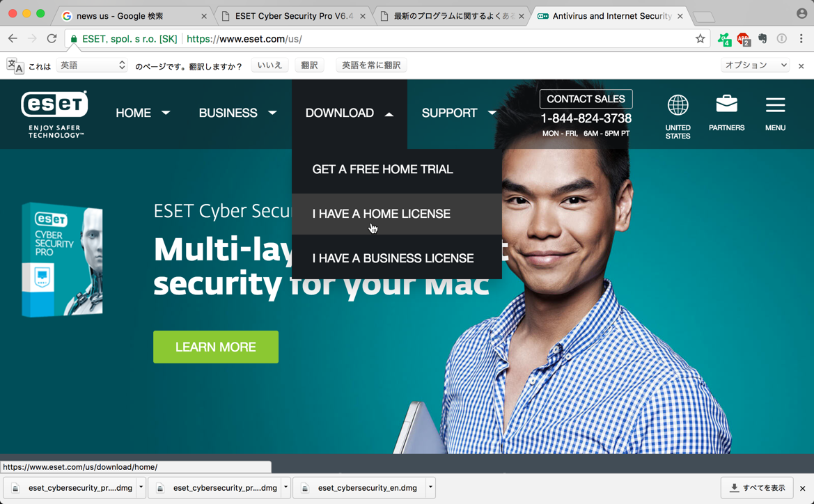Open Chrome's three-dot menu
This screenshot has width=814, height=504.
pos(801,38)
